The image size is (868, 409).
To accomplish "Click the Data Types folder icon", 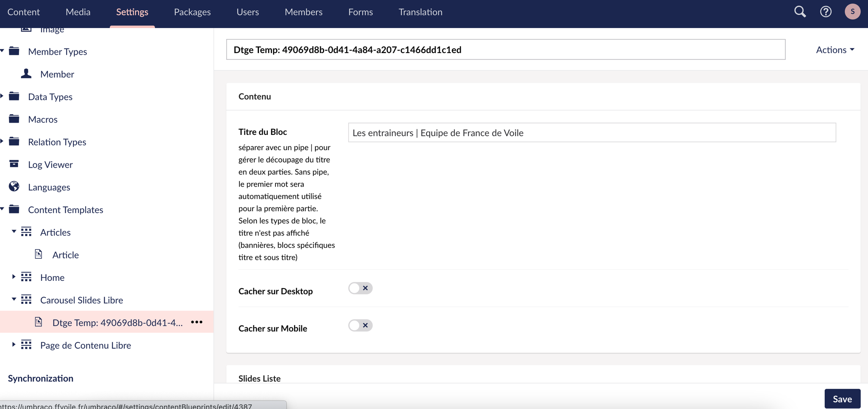I will point(14,96).
